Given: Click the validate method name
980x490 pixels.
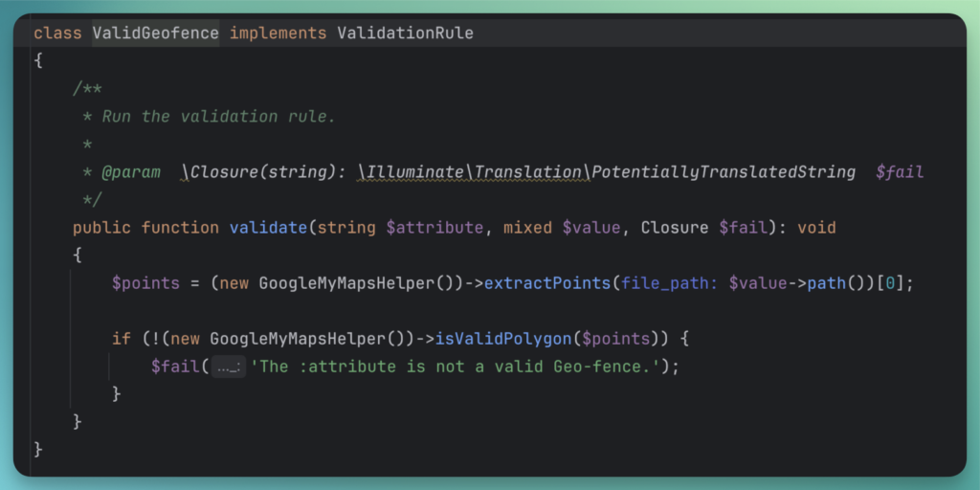Looking at the screenshot, I should click(x=267, y=228).
